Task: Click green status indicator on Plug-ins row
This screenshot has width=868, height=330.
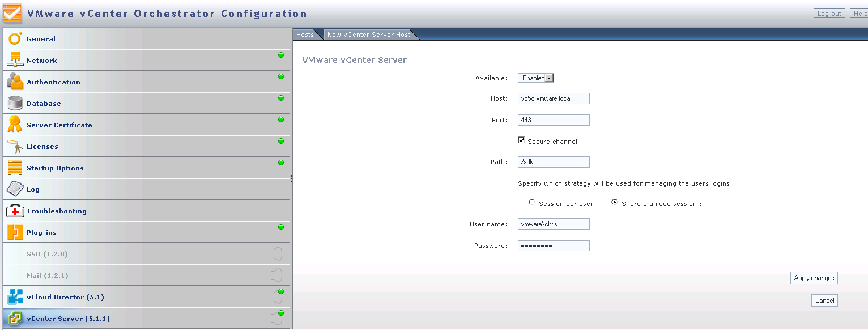Action: click(280, 227)
